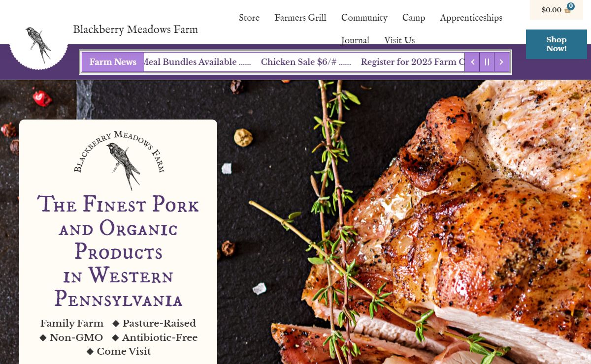591x364 pixels.
Task: Open the Chicken Sale $6/# news item
Action: point(306,62)
